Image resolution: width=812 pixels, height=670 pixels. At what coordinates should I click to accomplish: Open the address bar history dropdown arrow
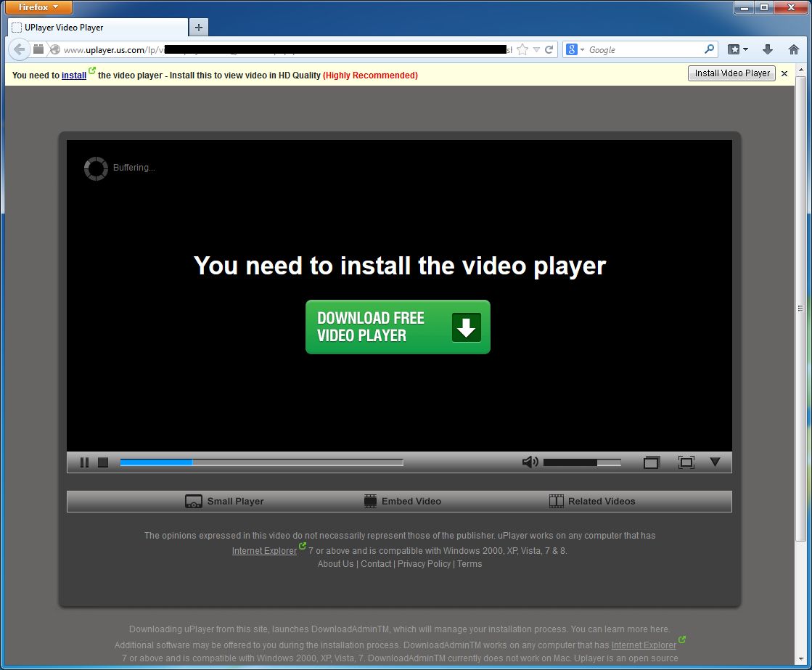(536, 50)
